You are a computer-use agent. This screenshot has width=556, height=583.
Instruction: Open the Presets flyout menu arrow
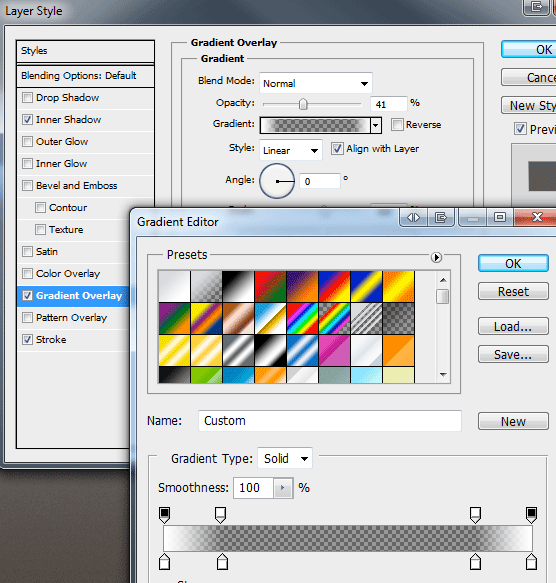(x=436, y=257)
